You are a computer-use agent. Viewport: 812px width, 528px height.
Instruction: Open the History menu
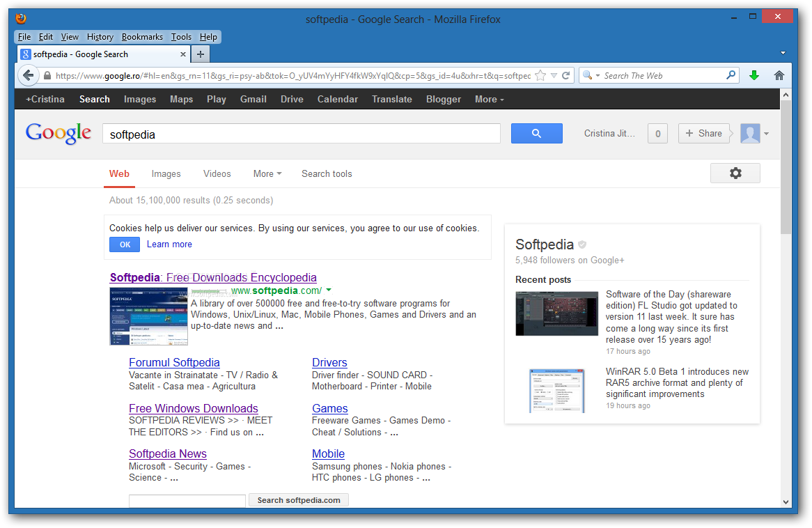[100, 37]
